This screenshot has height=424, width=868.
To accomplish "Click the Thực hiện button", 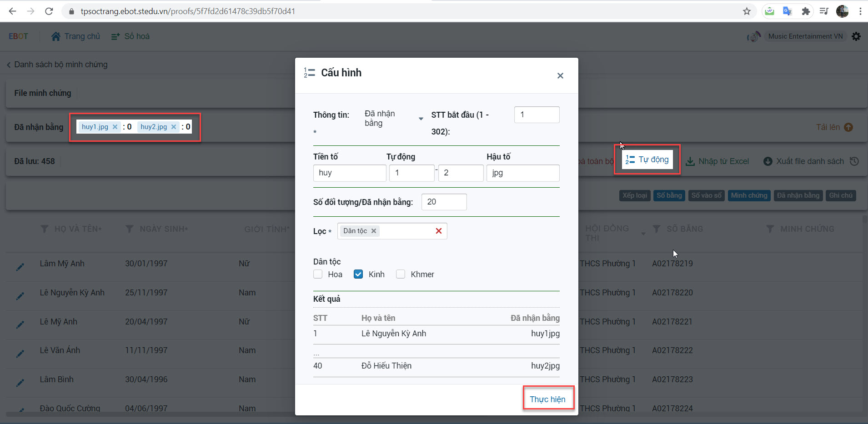I will [547, 399].
